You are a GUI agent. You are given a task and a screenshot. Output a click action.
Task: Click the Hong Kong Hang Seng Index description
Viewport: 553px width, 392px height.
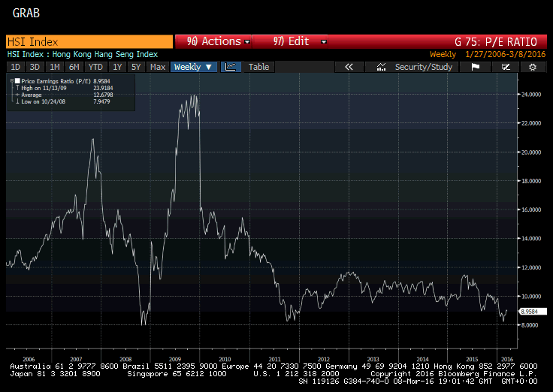pyautogui.click(x=104, y=54)
